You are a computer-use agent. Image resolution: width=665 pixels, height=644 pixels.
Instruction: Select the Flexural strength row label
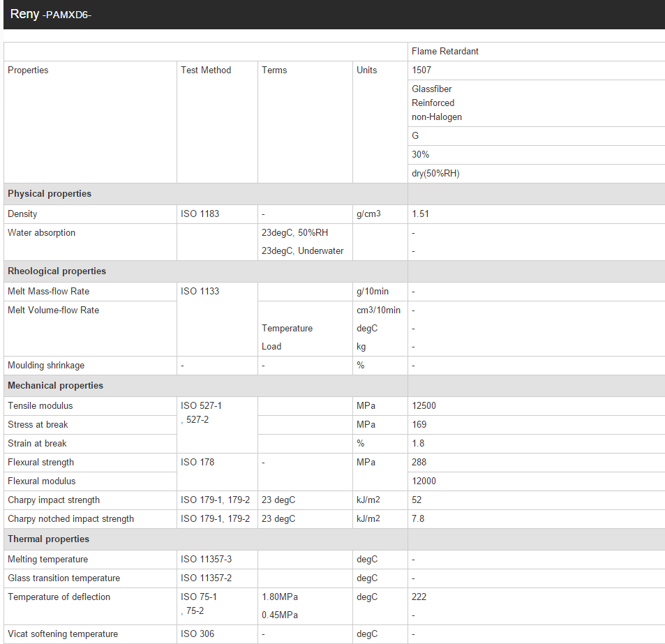pyautogui.click(x=40, y=463)
